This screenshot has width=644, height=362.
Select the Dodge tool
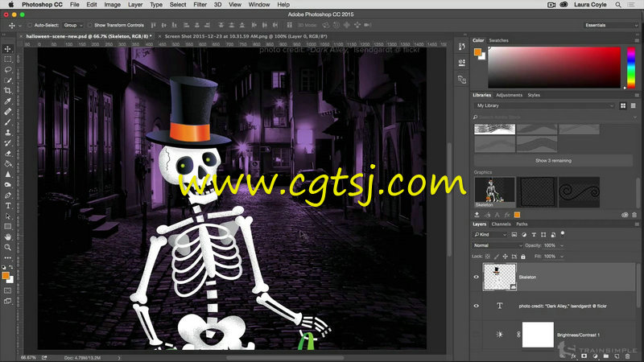(x=8, y=185)
